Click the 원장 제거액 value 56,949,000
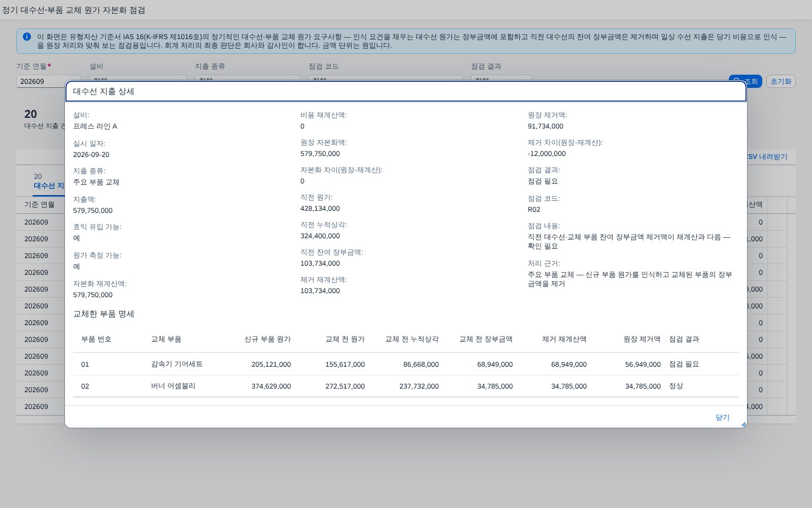The height and width of the screenshot is (508, 812). click(643, 364)
